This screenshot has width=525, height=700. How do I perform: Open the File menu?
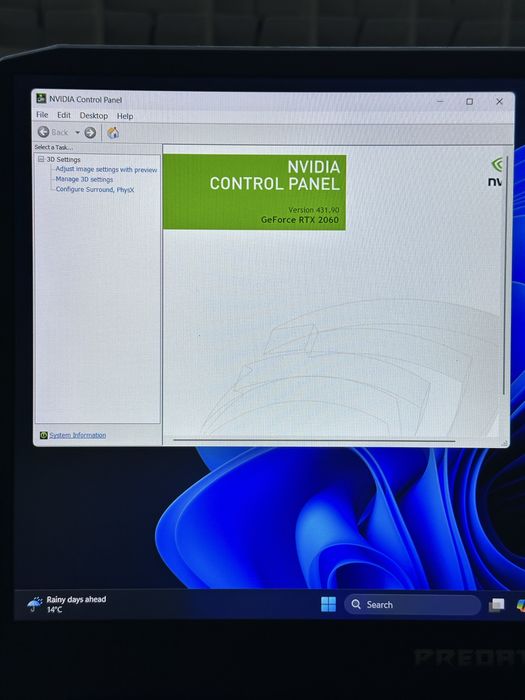(x=42, y=115)
